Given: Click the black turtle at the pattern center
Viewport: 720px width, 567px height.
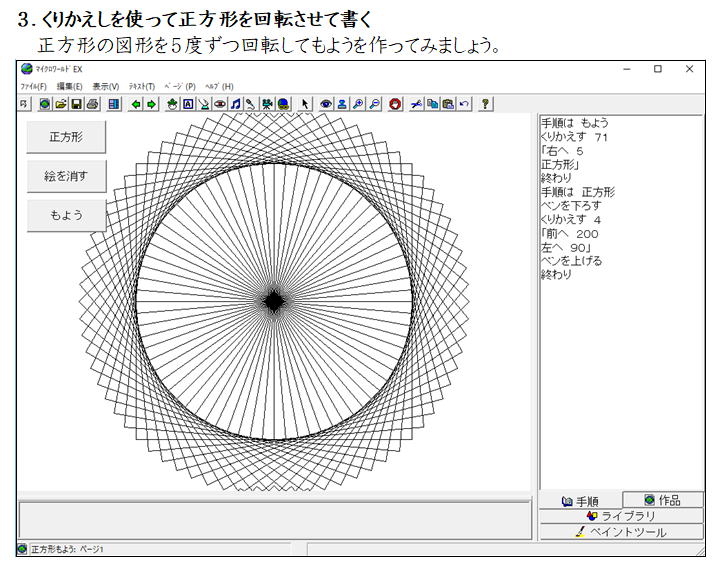Looking at the screenshot, I should point(275,302).
